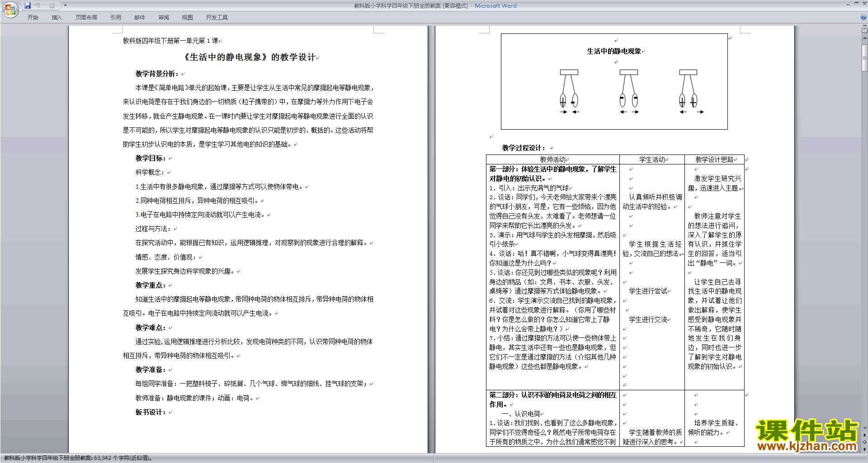The width and height of the screenshot is (868, 463).
Task: Click the Select Browse Object circle button
Action: pos(865,442)
